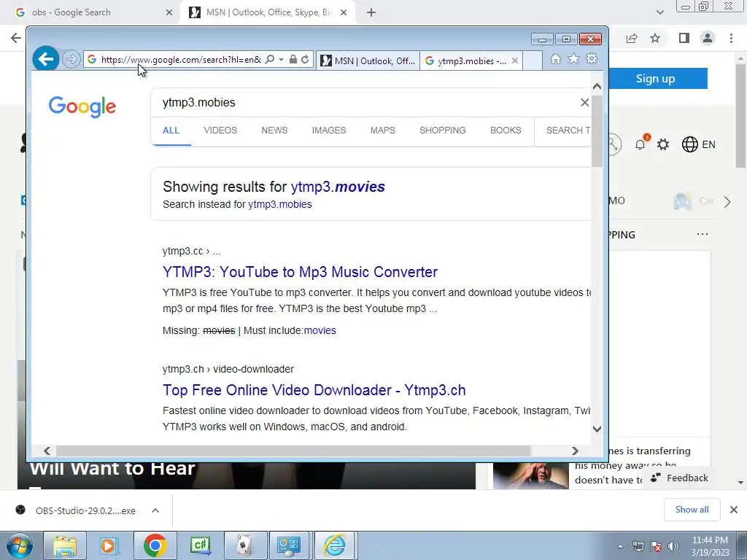
Task: Click the ytmp3.ch › video-downloader breadcrumb
Action: (x=228, y=369)
